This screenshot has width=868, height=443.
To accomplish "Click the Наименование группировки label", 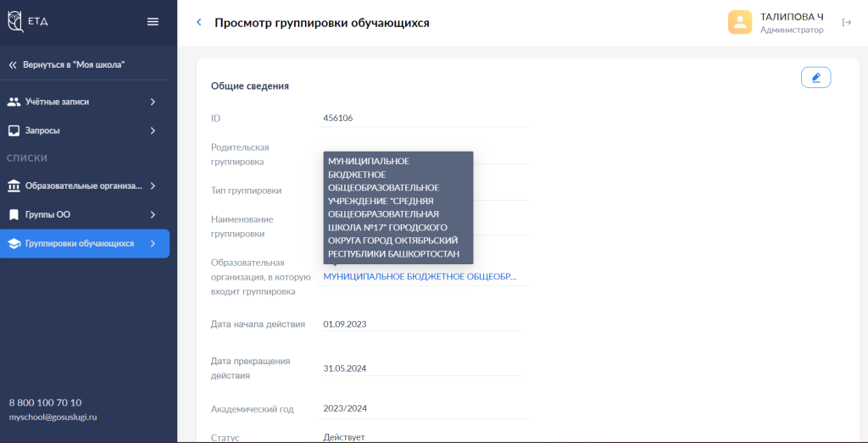I will pyautogui.click(x=242, y=226).
